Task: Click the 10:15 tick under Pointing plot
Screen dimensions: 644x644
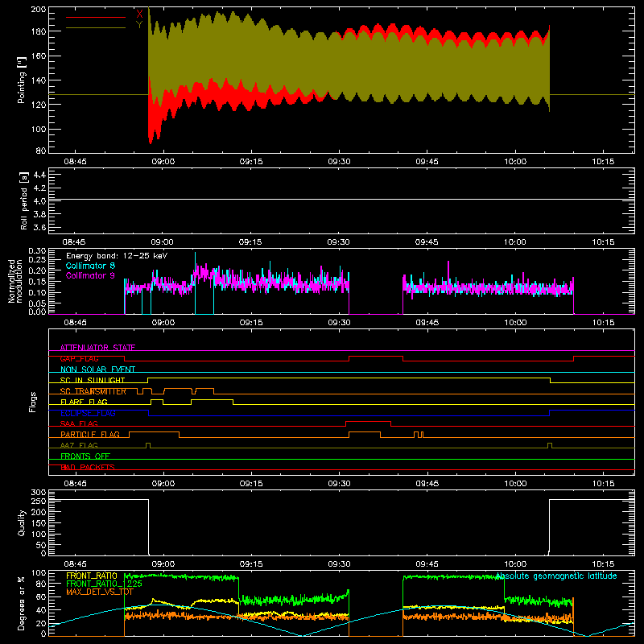Action: [603, 162]
